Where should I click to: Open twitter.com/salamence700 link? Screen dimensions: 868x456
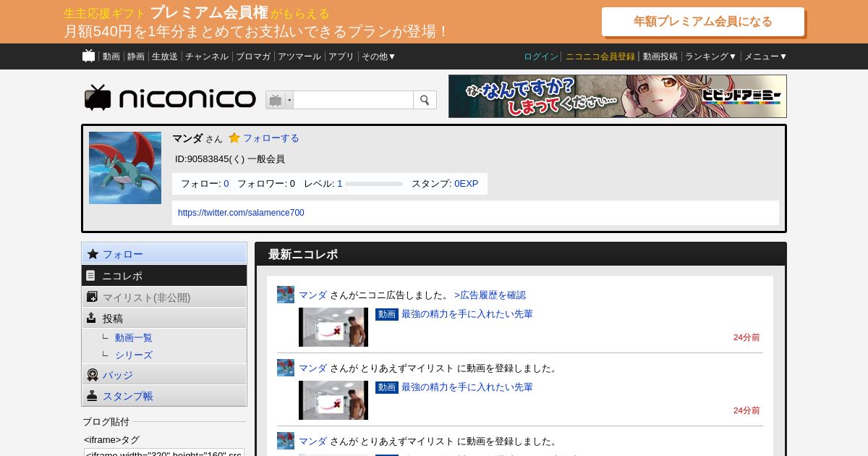pyautogui.click(x=241, y=213)
